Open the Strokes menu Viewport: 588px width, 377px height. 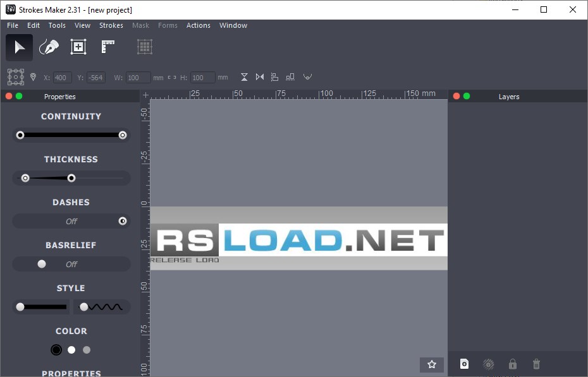pyautogui.click(x=111, y=25)
